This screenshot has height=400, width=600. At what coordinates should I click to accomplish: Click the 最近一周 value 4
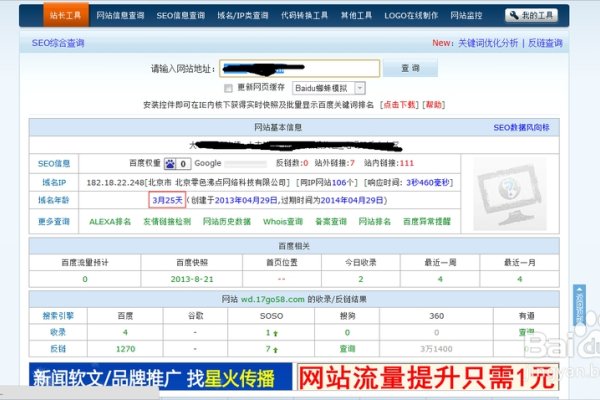point(440,279)
